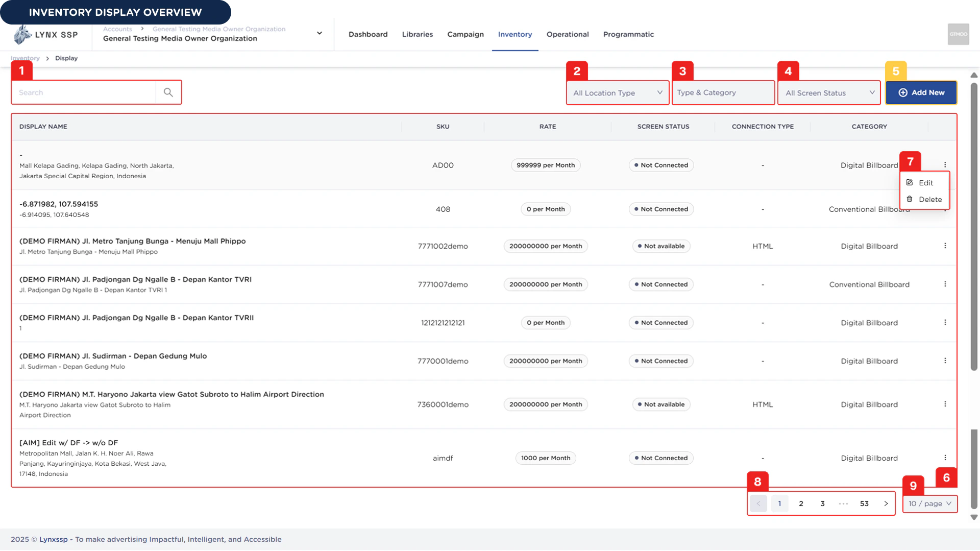The width and height of the screenshot is (980, 551).
Task: Click HTML connection type for 7360001demo
Action: [763, 404]
